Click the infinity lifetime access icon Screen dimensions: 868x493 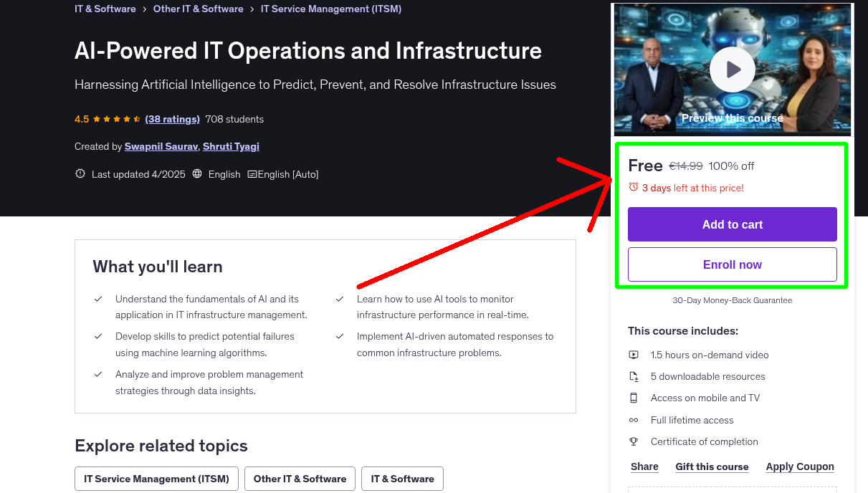634,419
